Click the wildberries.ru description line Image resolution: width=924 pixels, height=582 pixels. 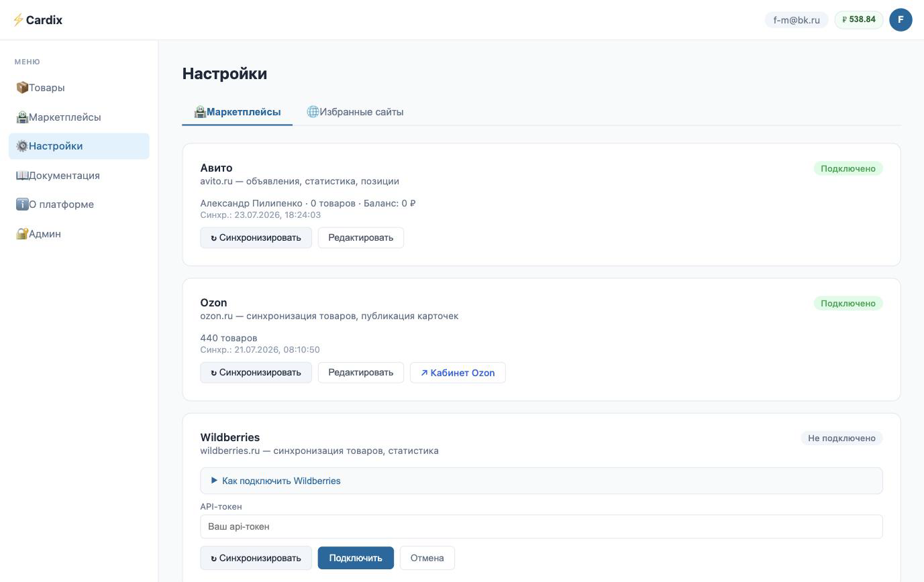pos(319,451)
